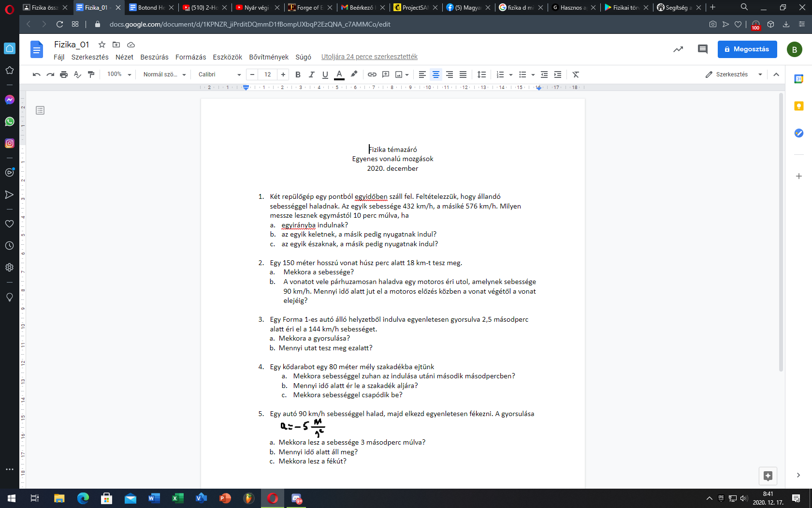
Task: Open the 'Utoljára 24 perce szerkesztették' link
Action: (369, 57)
